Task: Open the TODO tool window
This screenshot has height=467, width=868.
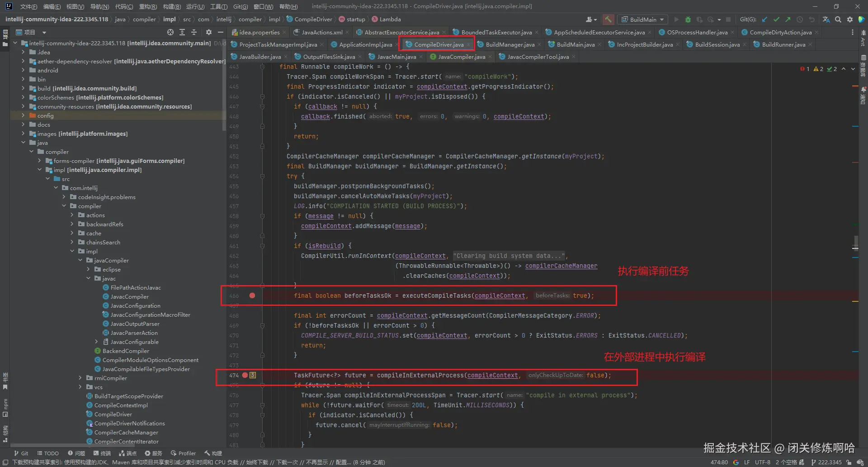Action: (x=48, y=453)
